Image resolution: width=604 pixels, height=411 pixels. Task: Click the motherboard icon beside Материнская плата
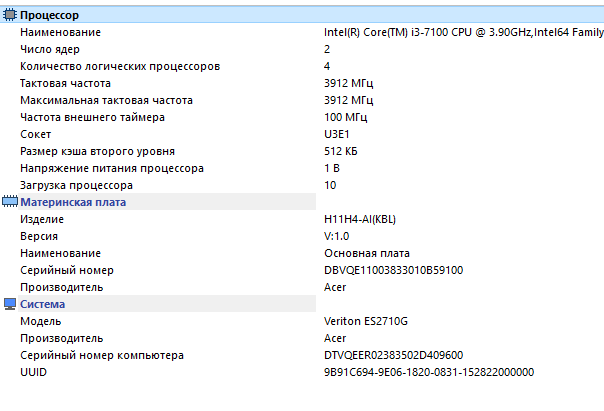tap(10, 201)
